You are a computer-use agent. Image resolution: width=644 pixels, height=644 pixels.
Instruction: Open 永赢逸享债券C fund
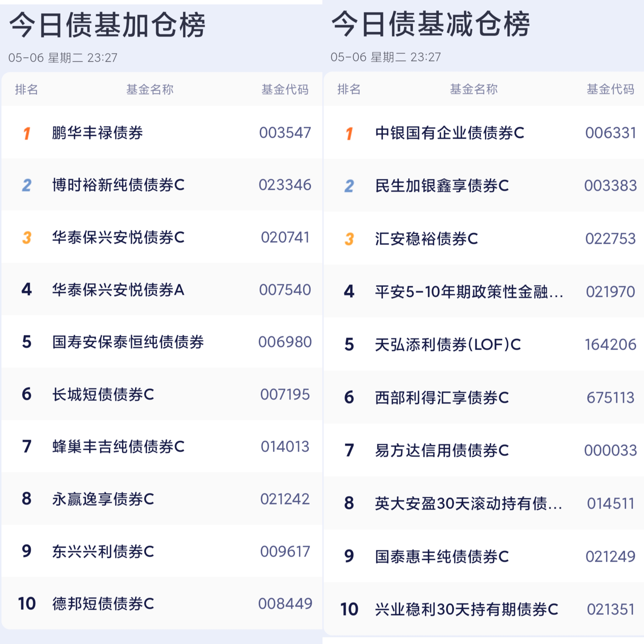point(103,499)
